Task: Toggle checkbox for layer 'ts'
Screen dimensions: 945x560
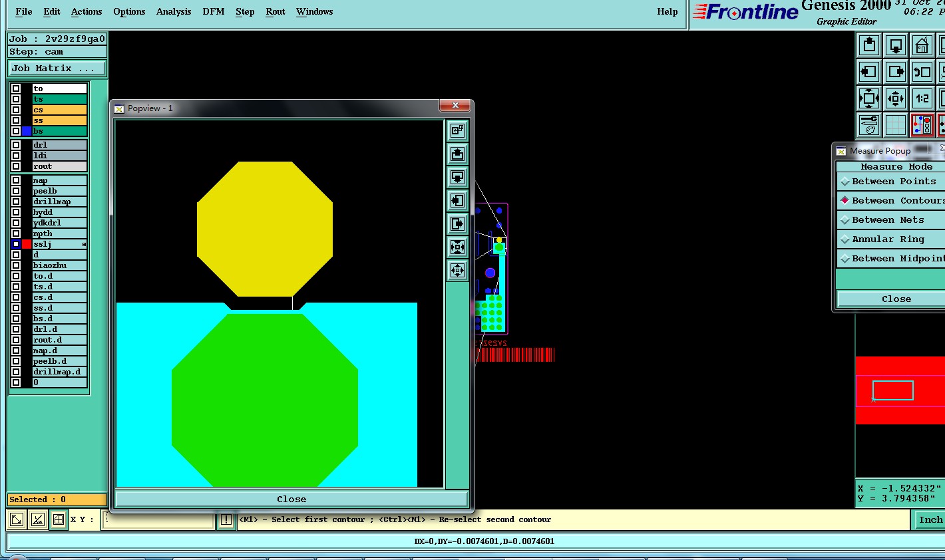Action: point(16,99)
